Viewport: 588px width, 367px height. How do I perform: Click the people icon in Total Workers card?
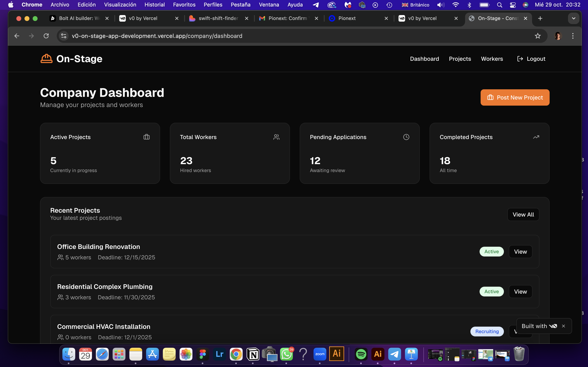pyautogui.click(x=276, y=137)
